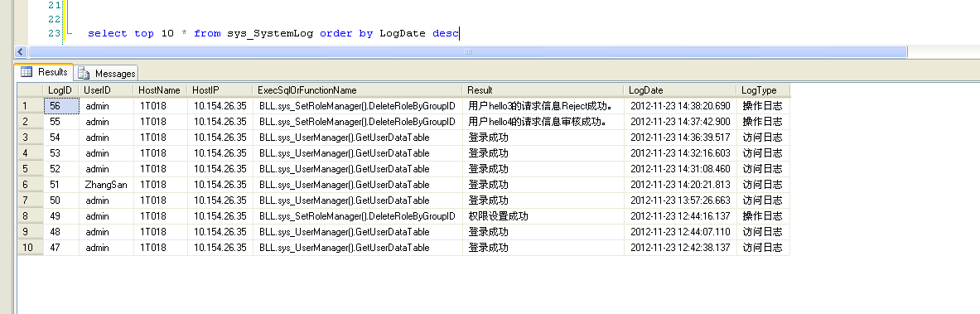Click the sys_SystemLog table name in the query
Viewport: 980px width, 314px height.
(x=270, y=34)
